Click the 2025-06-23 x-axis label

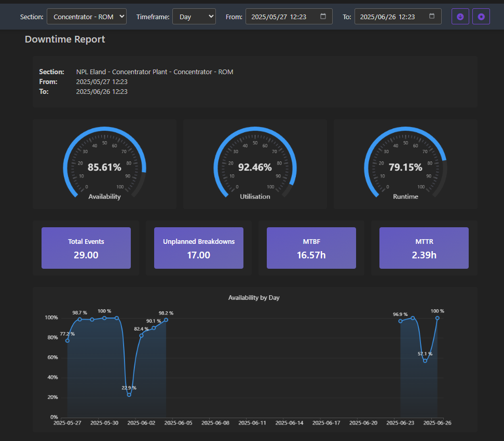click(x=400, y=423)
